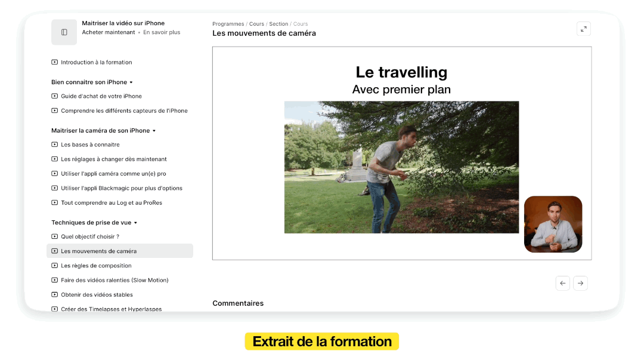Go to previous lesson arrow
Viewport: 644px width, 363px height.
[x=562, y=283]
